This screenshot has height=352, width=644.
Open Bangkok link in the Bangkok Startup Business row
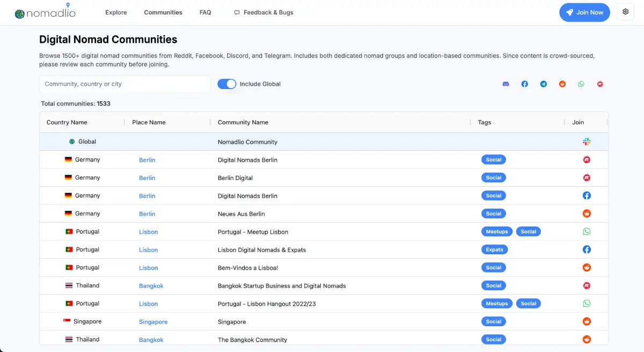tap(151, 286)
